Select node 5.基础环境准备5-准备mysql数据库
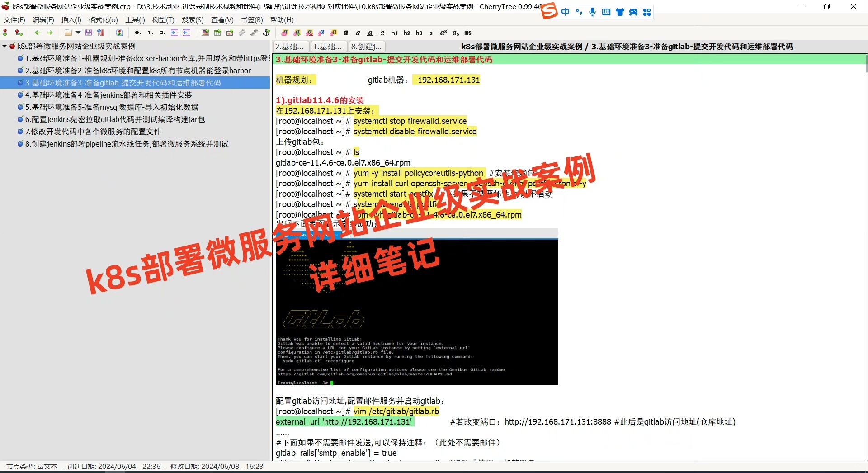The height and width of the screenshot is (473, 868). tap(112, 107)
